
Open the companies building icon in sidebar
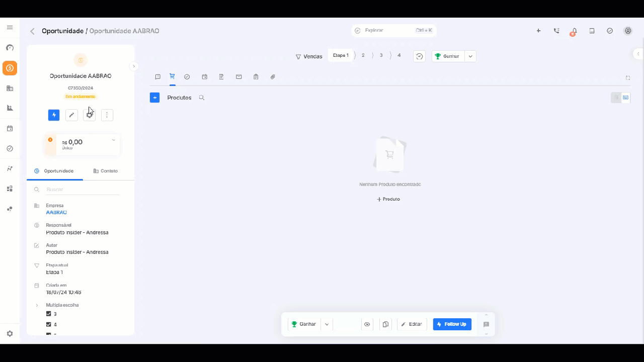click(x=10, y=88)
